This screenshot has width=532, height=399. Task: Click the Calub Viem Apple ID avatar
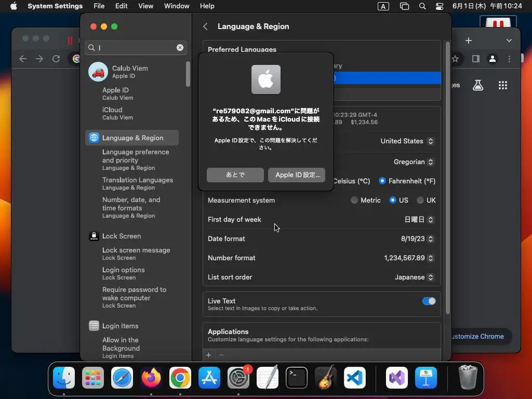pyautogui.click(x=98, y=72)
